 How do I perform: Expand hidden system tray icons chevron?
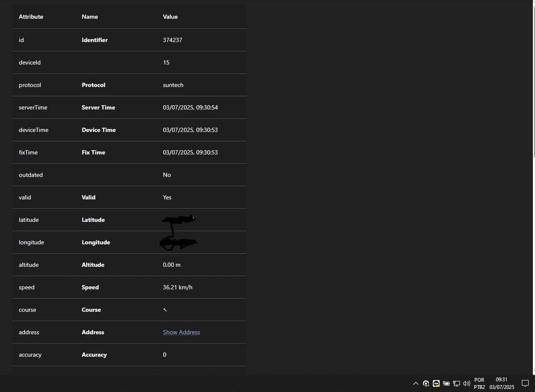pyautogui.click(x=415, y=384)
